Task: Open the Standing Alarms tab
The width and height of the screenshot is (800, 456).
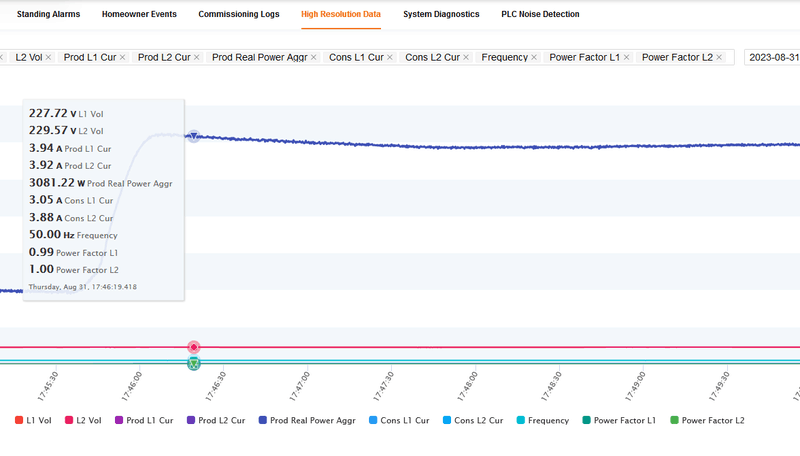Action: tap(48, 14)
